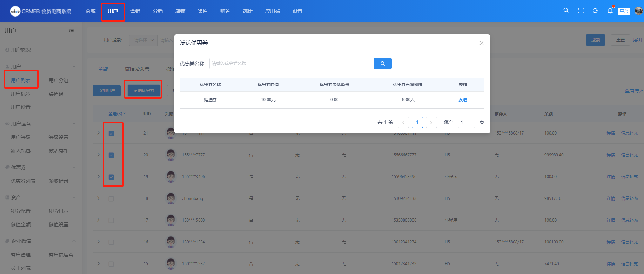This screenshot has width=644, height=274.
Task: Uncheck the checkbox for UID 19
Action: click(111, 177)
